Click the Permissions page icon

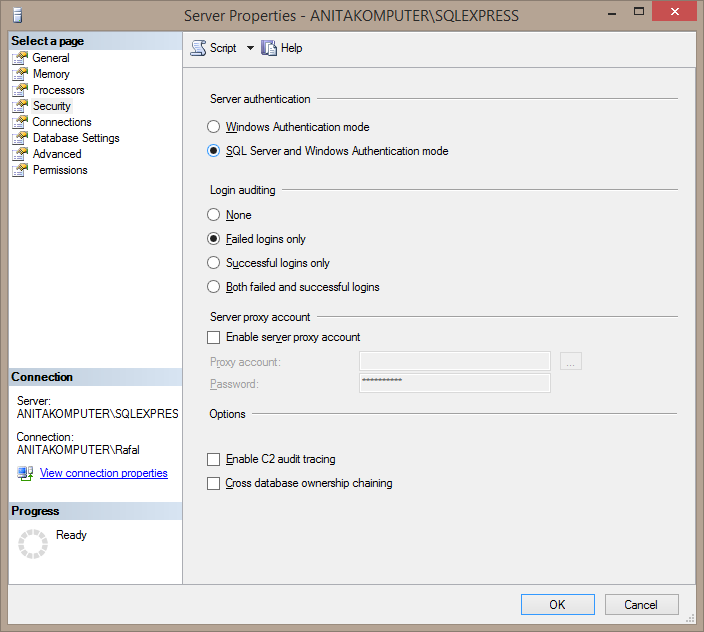point(20,170)
